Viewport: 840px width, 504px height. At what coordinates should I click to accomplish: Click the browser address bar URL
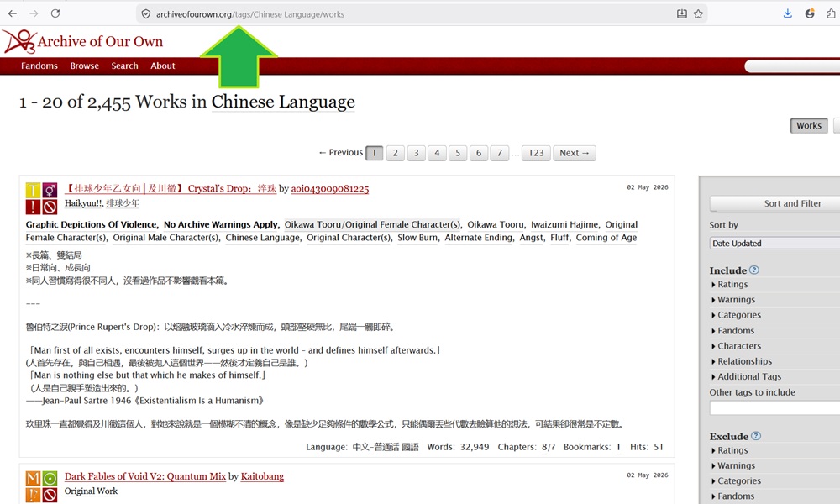[250, 14]
